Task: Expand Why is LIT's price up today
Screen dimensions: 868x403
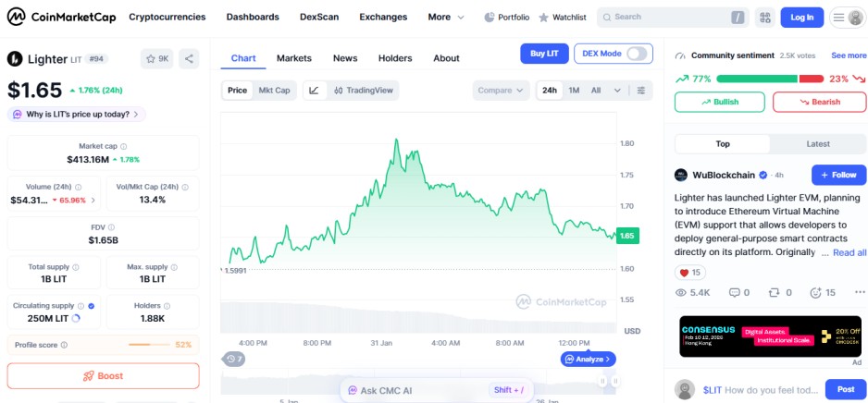Action: click(x=77, y=115)
